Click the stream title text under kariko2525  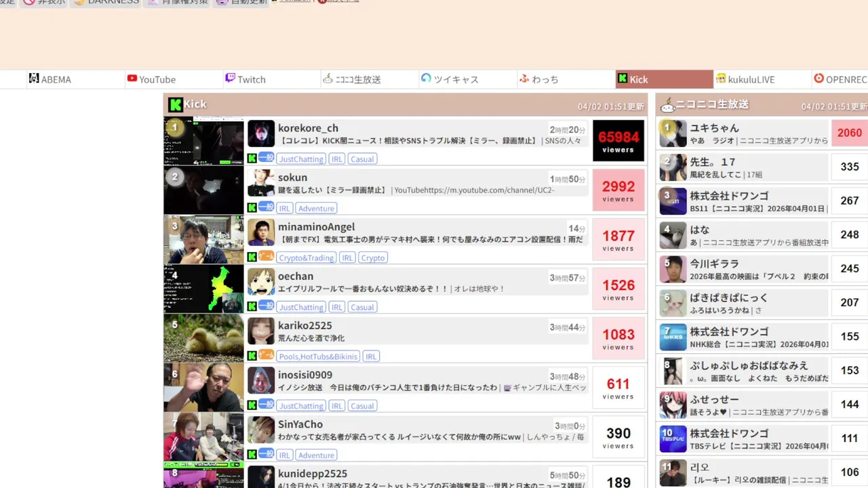[311, 338]
